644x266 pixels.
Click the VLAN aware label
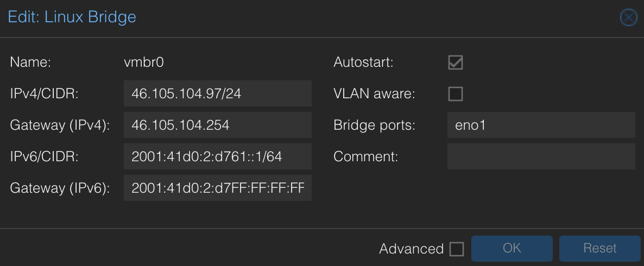point(375,94)
